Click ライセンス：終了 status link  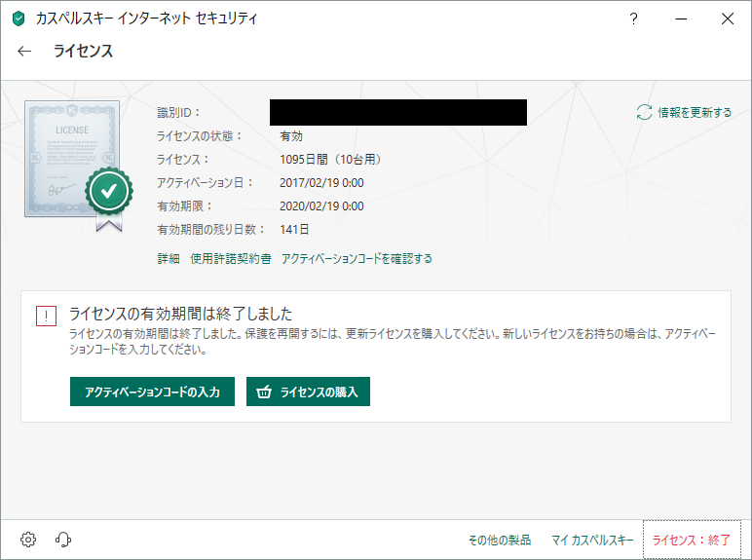point(691,541)
